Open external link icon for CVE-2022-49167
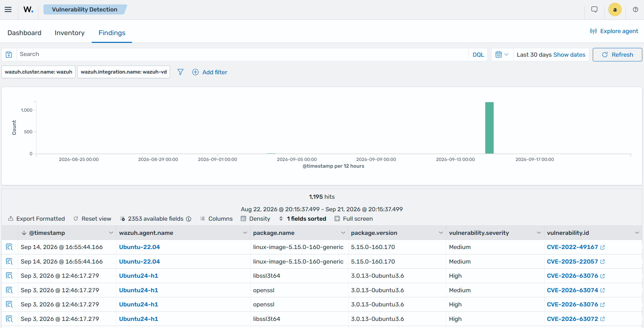The image size is (644, 328). click(x=603, y=247)
